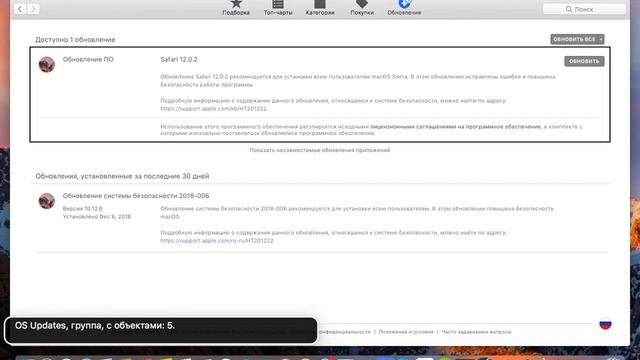The width and height of the screenshot is (640, 360).
Task: Select the Обновления tab
Action: click(x=404, y=8)
